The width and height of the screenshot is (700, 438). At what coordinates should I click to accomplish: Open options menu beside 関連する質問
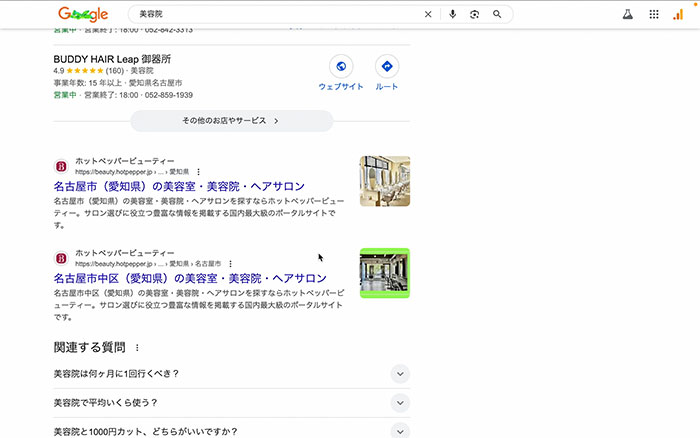[137, 347]
